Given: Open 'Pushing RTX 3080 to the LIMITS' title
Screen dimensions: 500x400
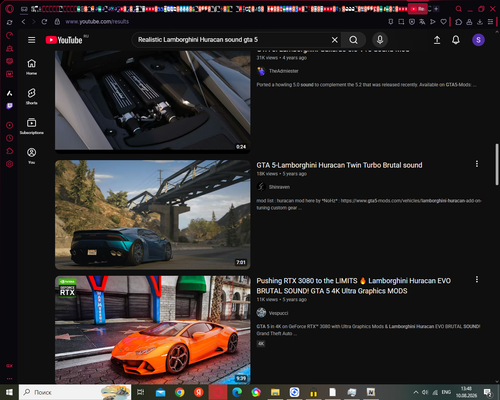Looking at the screenshot, I should pyautogui.click(x=353, y=286).
